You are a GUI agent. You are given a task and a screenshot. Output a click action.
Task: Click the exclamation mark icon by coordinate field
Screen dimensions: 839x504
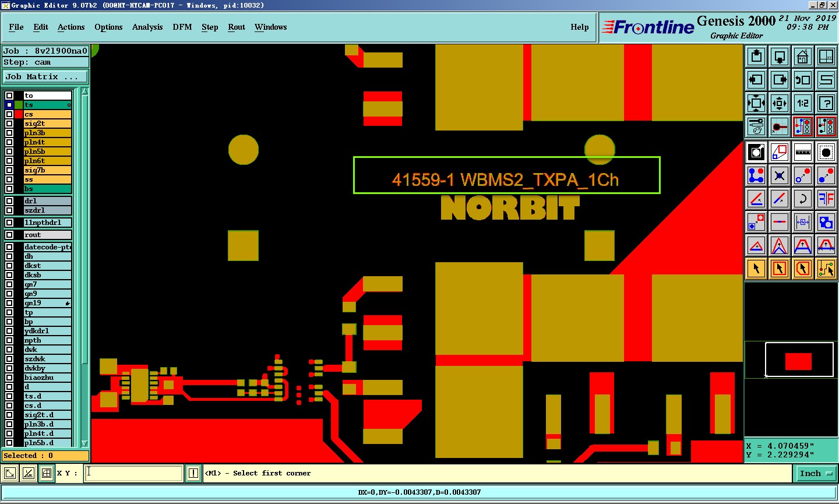pyautogui.click(x=193, y=473)
